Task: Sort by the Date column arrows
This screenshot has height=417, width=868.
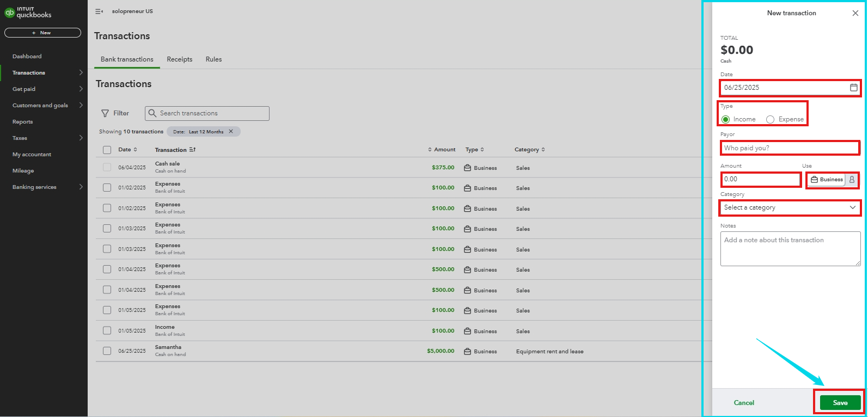Action: [x=135, y=150]
